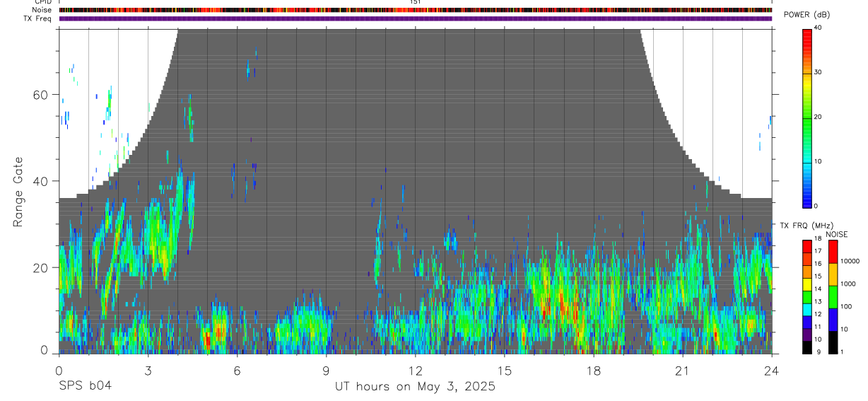Click tick label 18 in TX FRQ legend

coord(818,238)
